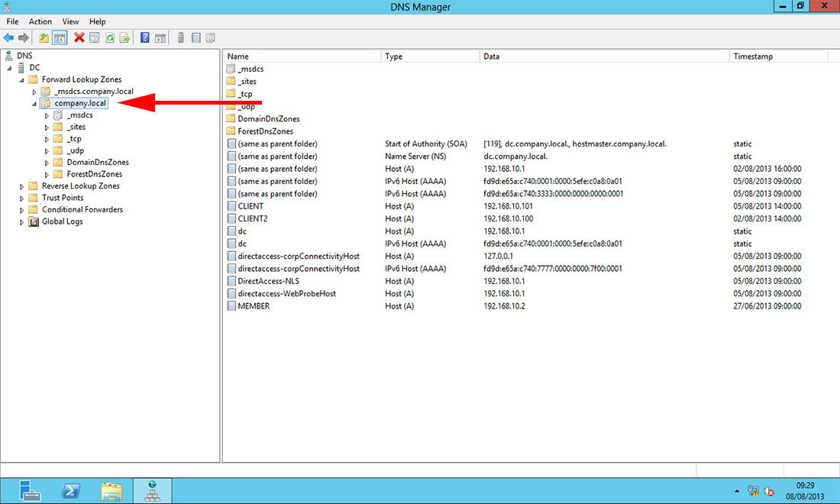Expand the Conditional Forwarders node
Image resolution: width=840 pixels, height=504 pixels.
[x=22, y=210]
